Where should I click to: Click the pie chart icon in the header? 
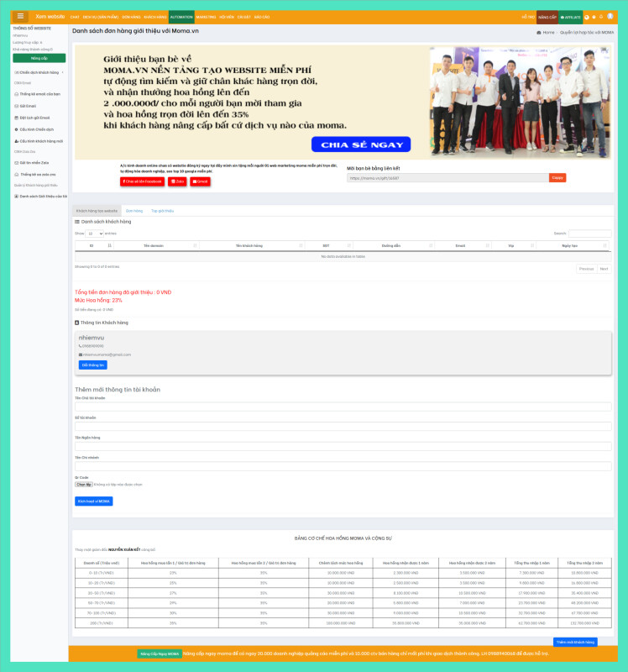coord(587,17)
